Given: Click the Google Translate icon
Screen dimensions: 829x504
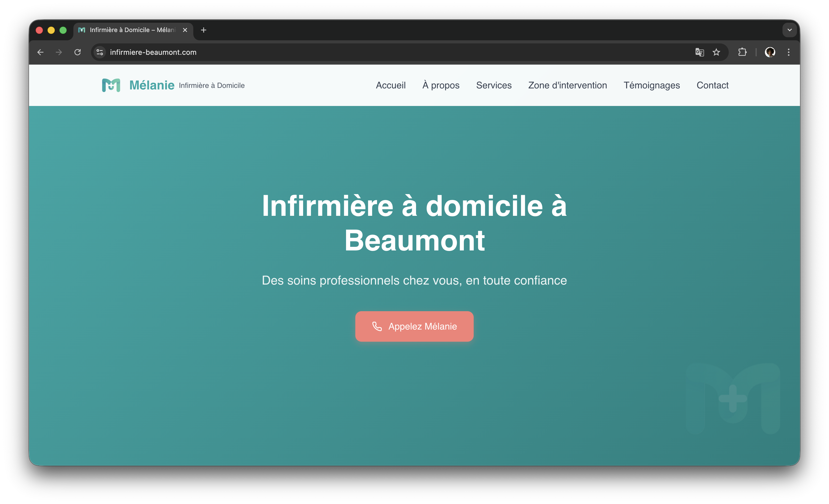Looking at the screenshot, I should coord(700,52).
